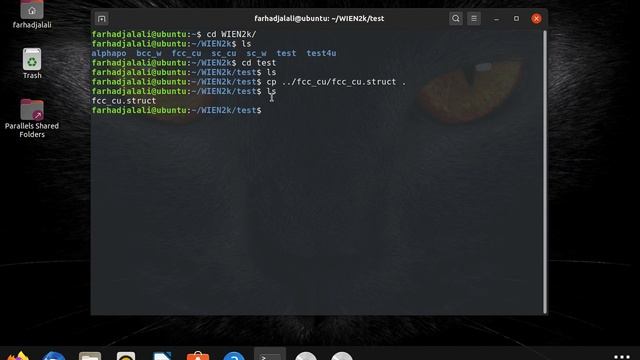Click the 'test4u' directory name
The width and height of the screenshot is (640, 360).
tap(321, 53)
